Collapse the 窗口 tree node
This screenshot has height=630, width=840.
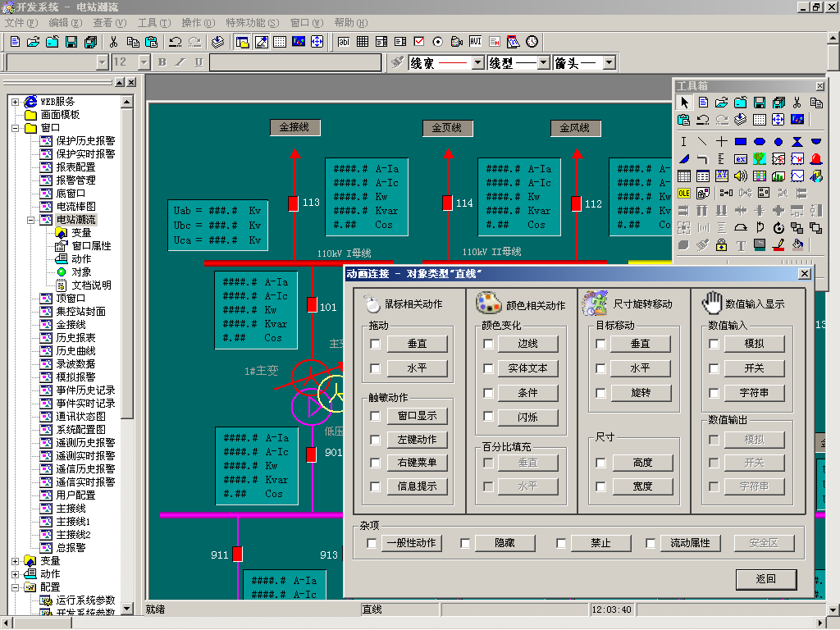click(x=15, y=128)
